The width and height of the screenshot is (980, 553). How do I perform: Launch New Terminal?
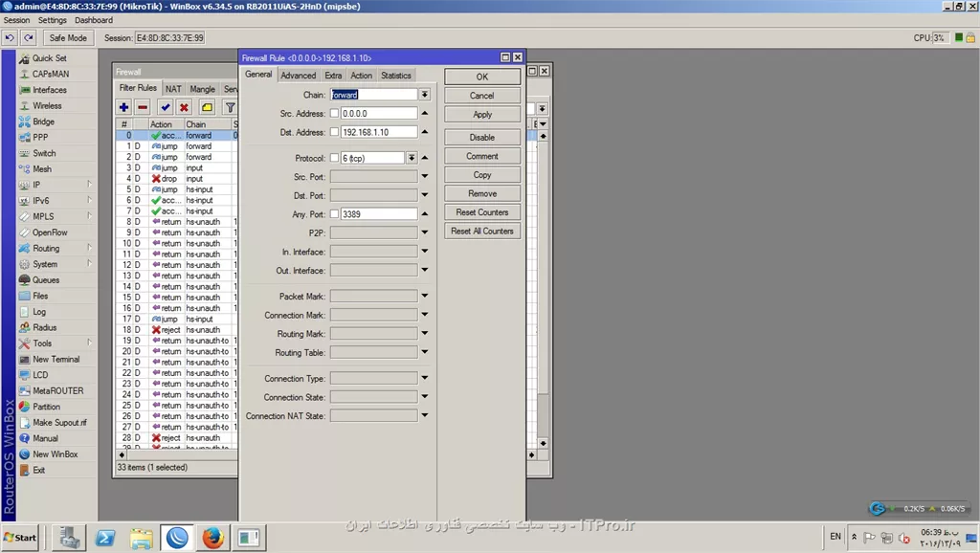click(56, 360)
